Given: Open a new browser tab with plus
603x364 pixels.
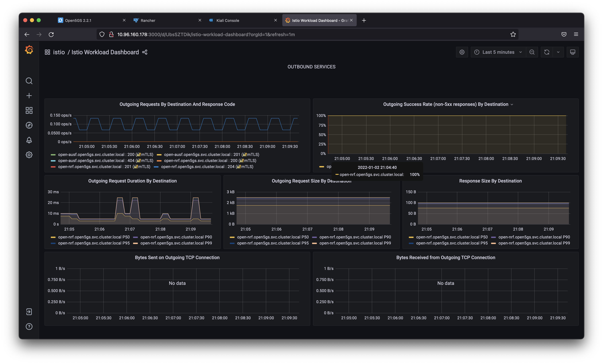Looking at the screenshot, I should 364,20.
